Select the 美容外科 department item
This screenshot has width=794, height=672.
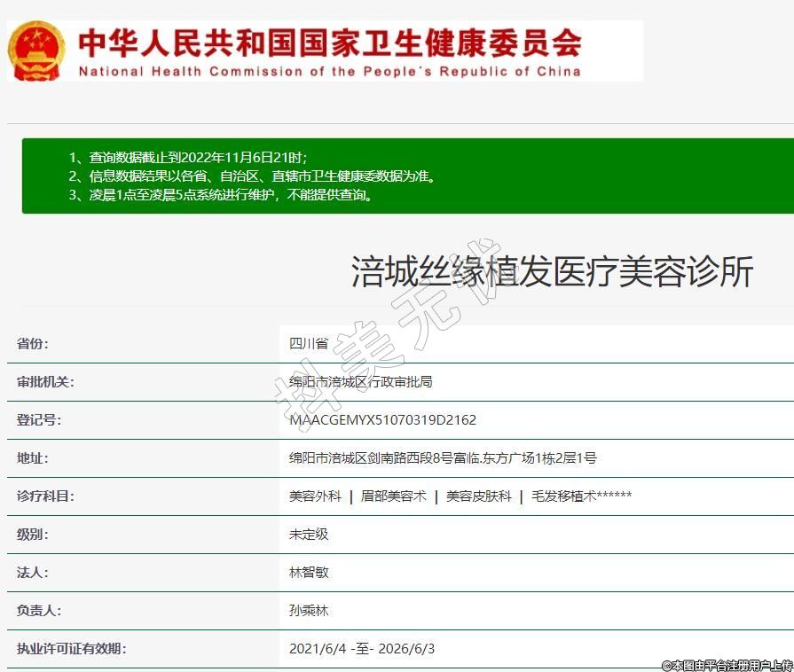click(315, 496)
